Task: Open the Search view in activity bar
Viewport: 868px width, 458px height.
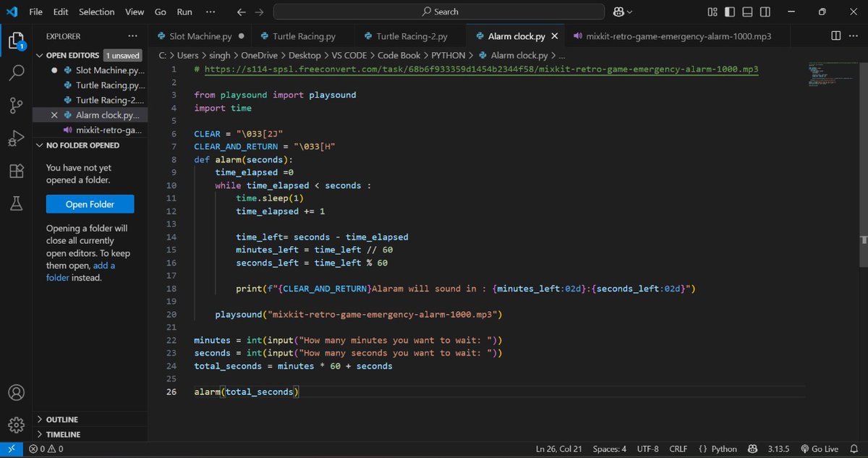Action: pos(16,72)
